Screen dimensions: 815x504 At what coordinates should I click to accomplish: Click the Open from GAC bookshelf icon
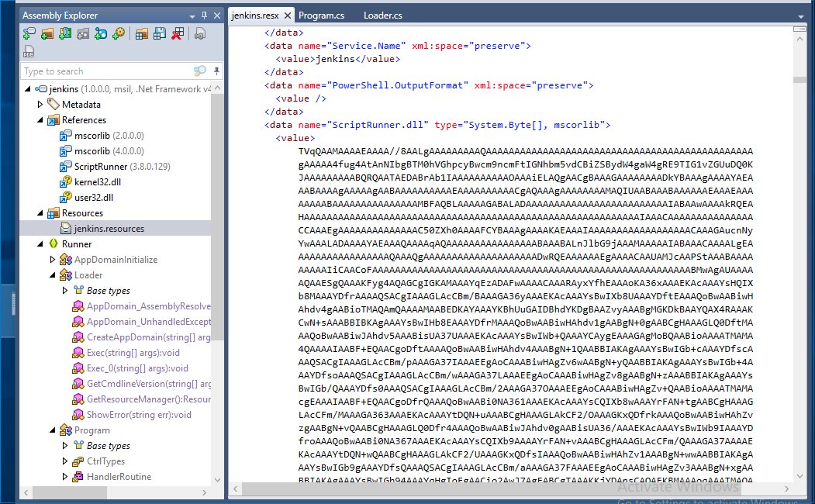[65, 34]
